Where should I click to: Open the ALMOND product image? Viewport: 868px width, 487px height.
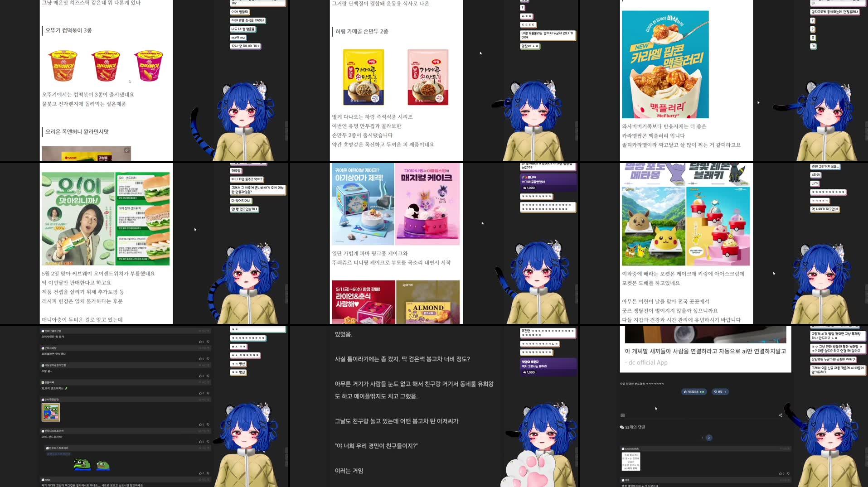coord(428,302)
